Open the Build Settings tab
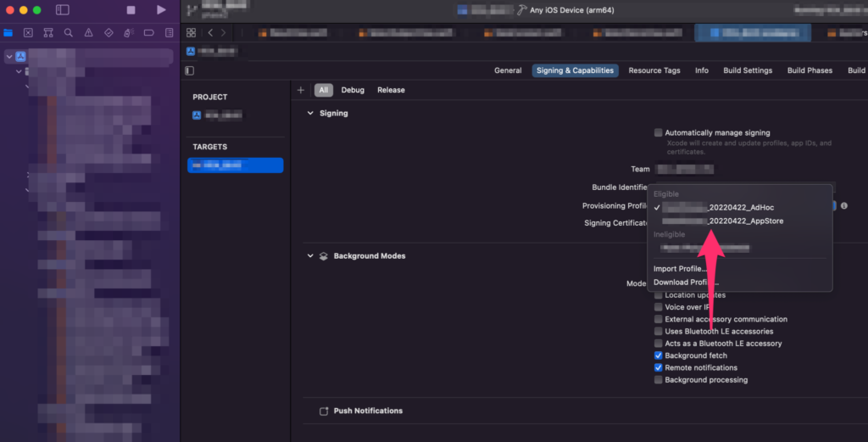This screenshot has height=442, width=868. click(748, 70)
